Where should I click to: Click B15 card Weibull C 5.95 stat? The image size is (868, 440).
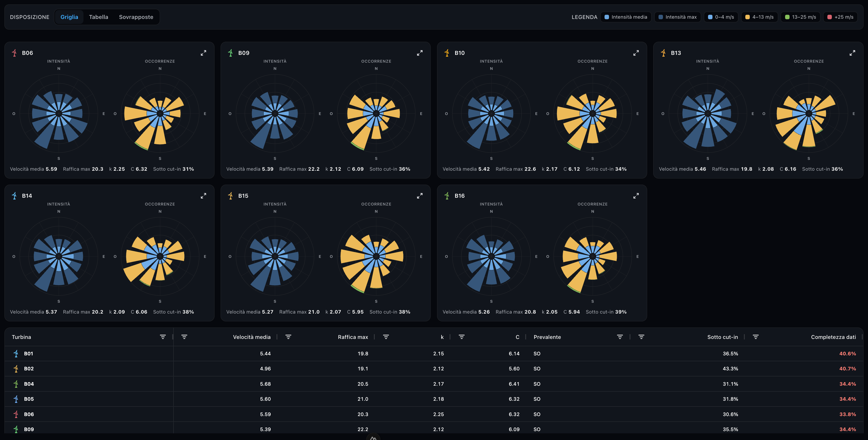[355, 312]
